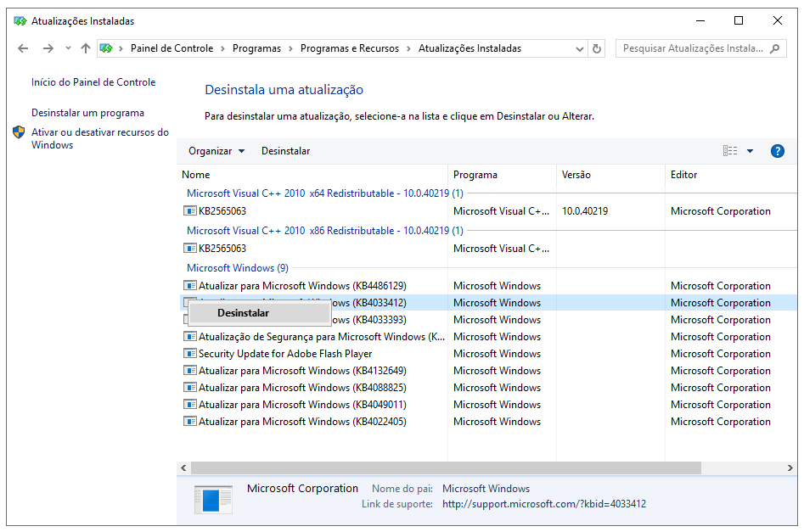Click the shield icon beside Ativar ou desativar recursos
This screenshot has height=532, width=804.
[x=20, y=132]
